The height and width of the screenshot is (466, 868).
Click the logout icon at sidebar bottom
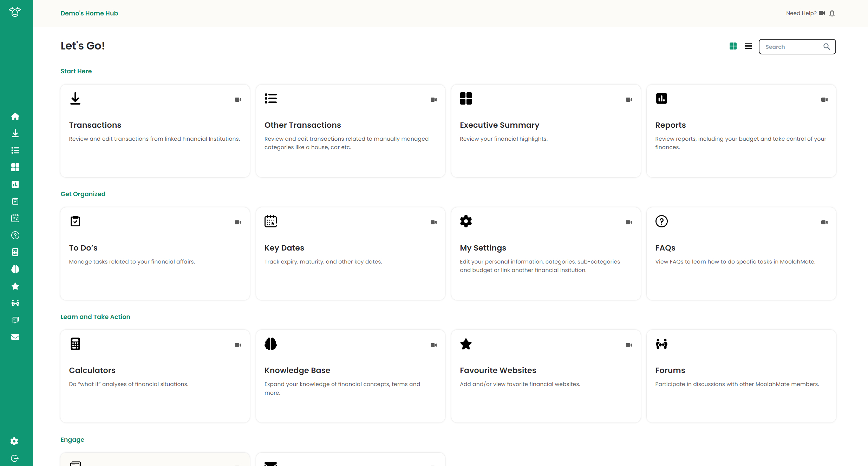(x=14, y=458)
